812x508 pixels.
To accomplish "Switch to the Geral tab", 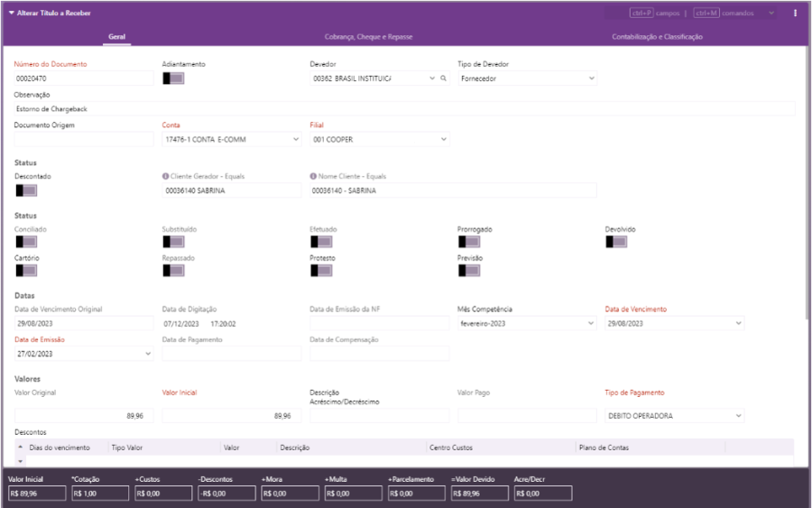I will tap(117, 37).
